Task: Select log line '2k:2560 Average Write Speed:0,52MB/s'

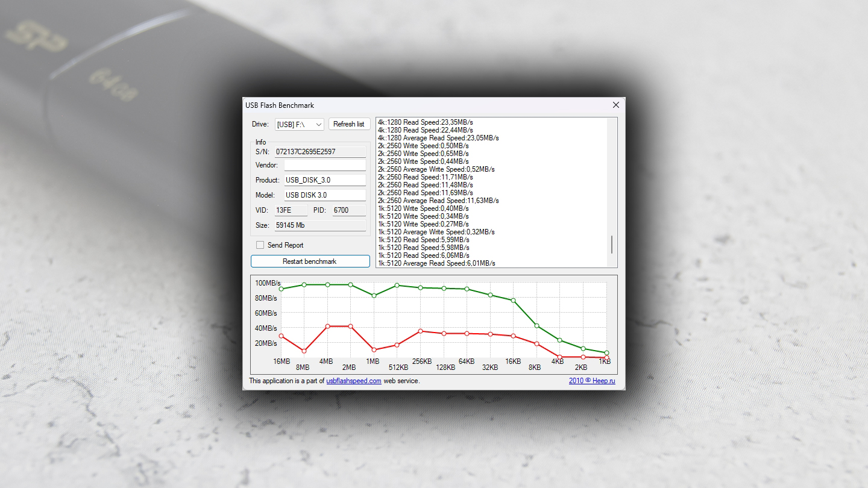Action: [436, 169]
